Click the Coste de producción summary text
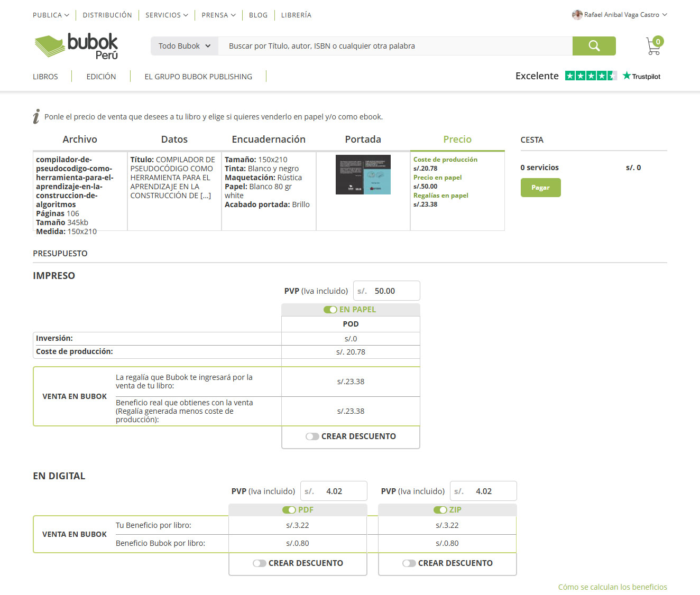This screenshot has width=700, height=595. (445, 160)
